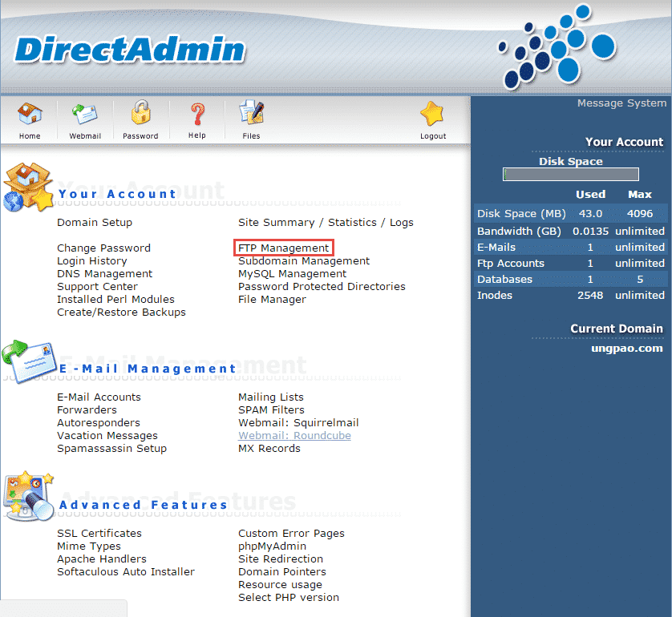Open the Message System link

(621, 103)
